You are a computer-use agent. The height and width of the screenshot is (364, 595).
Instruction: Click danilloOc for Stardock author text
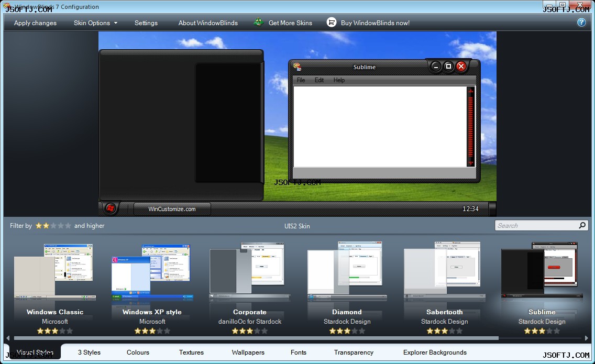(250, 322)
